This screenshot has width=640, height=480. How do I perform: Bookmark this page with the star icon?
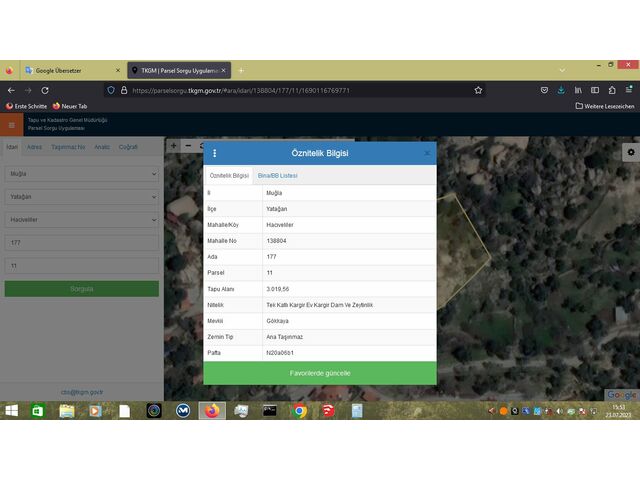click(478, 90)
